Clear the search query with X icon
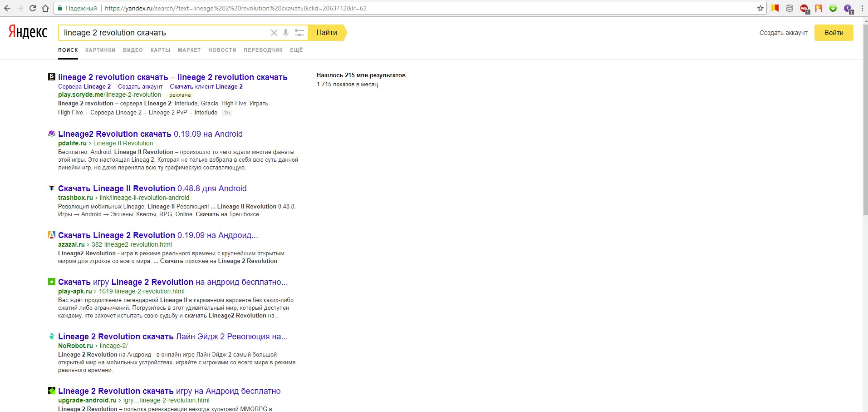The image size is (868, 412). click(274, 33)
